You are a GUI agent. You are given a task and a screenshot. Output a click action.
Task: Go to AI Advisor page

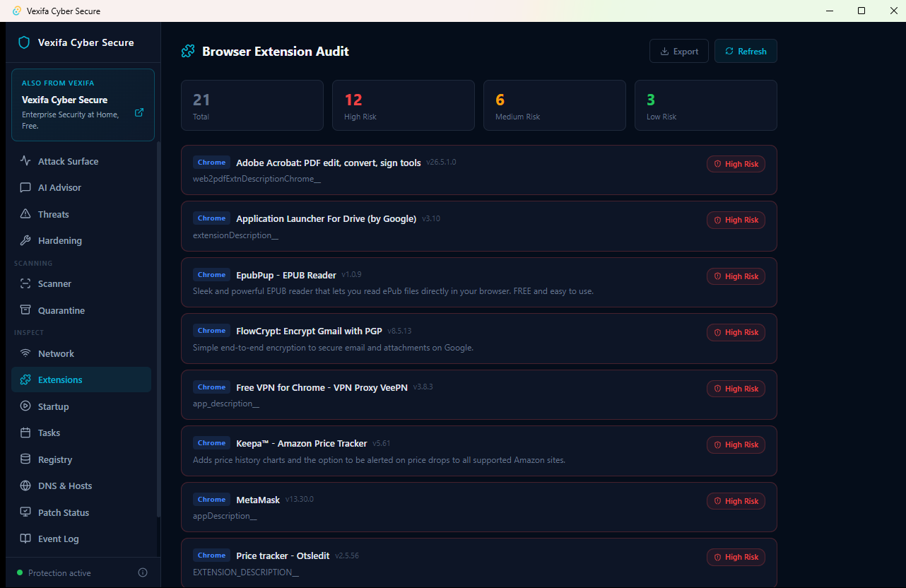[x=81, y=187]
